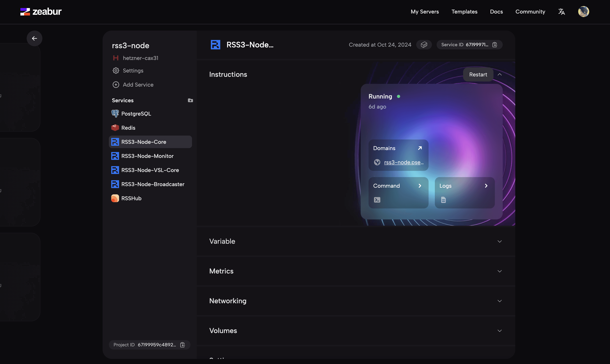Click the Redis icon
Screen dimensions: 610x364
point(115,128)
